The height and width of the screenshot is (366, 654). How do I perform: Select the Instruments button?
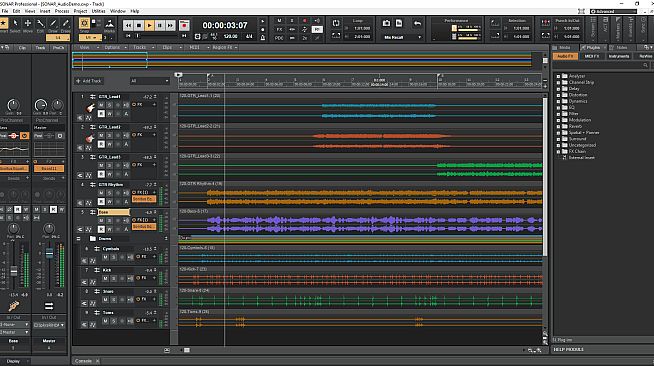pos(619,56)
